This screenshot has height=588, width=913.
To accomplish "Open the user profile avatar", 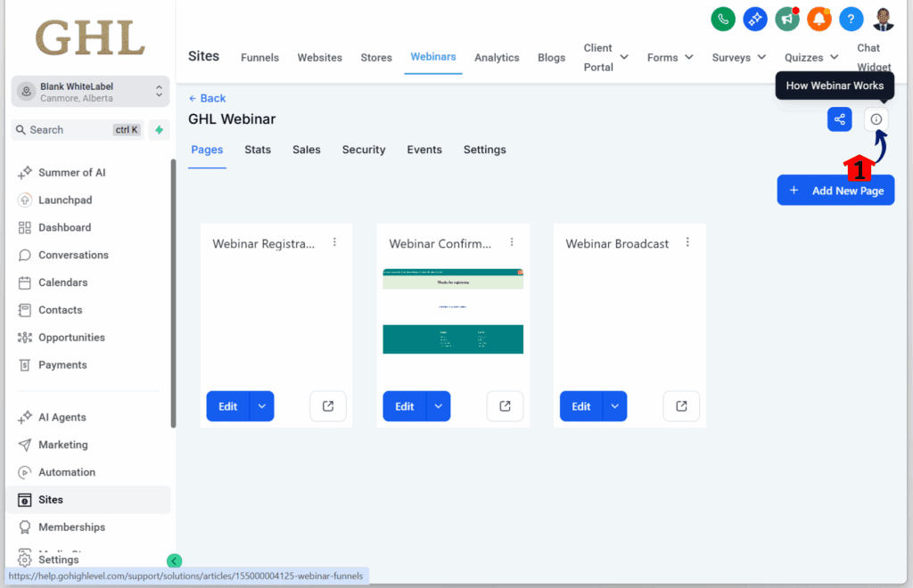I will tap(883, 20).
